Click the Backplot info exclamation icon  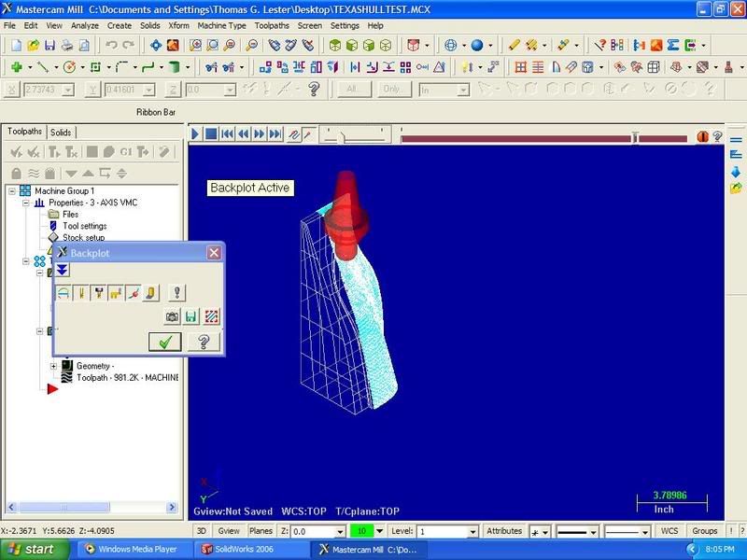176,292
